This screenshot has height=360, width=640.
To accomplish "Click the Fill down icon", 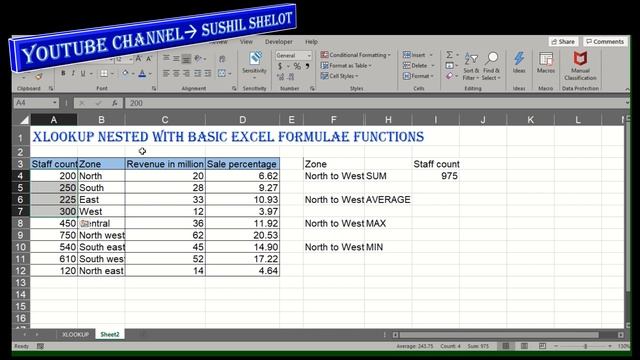I will [449, 66].
